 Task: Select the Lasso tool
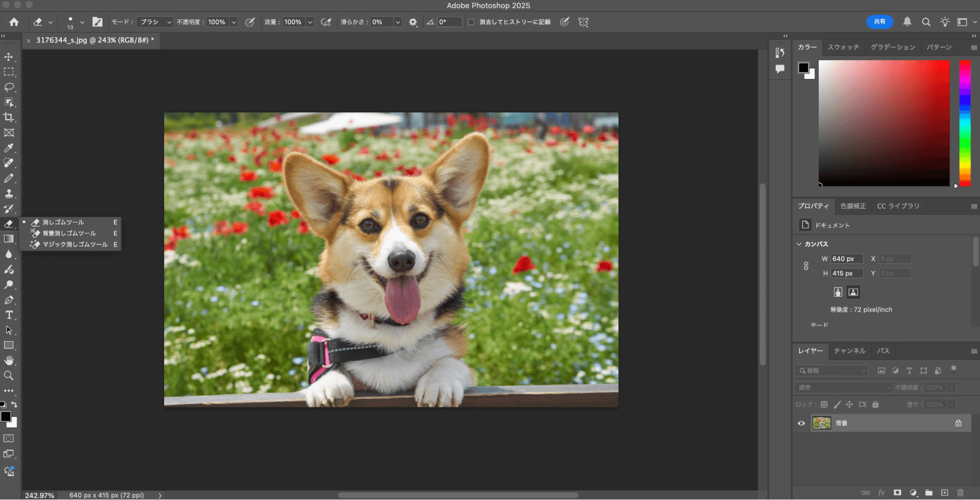(9, 87)
